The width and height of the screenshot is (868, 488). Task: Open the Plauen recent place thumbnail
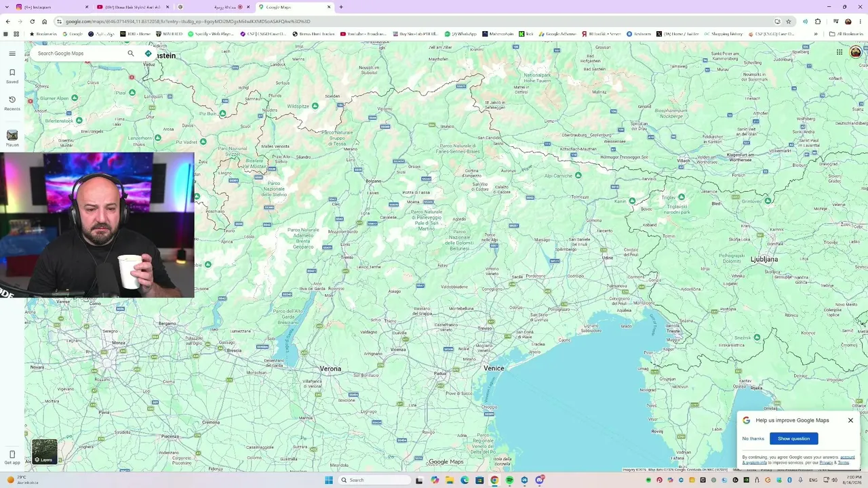(x=12, y=136)
